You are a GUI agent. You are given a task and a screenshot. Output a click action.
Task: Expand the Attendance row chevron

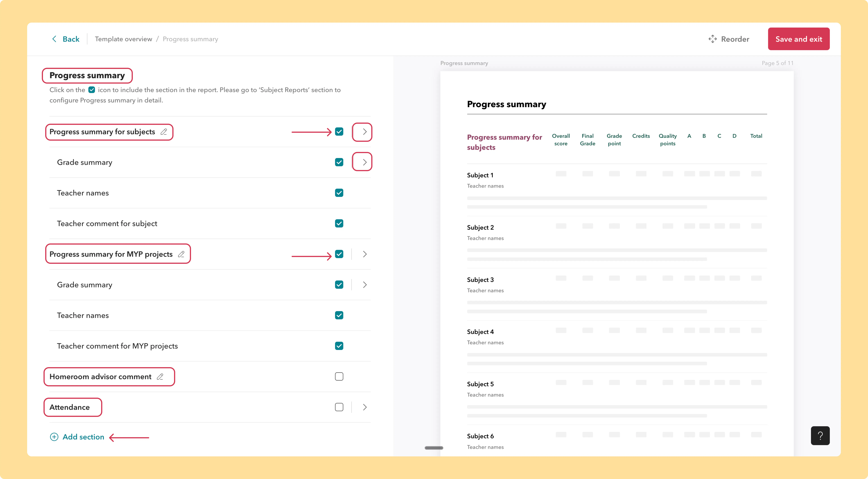(365, 407)
